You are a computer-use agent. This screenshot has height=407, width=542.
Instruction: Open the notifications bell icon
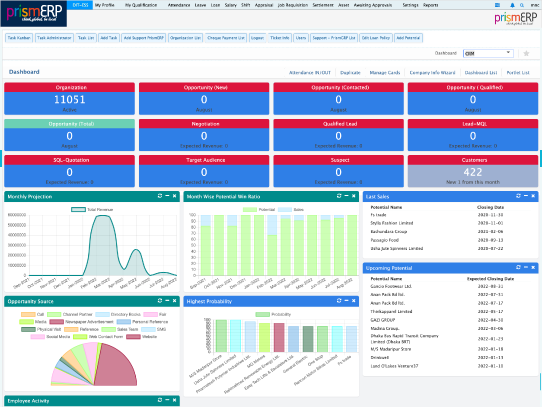pyautogui.click(x=512, y=5)
